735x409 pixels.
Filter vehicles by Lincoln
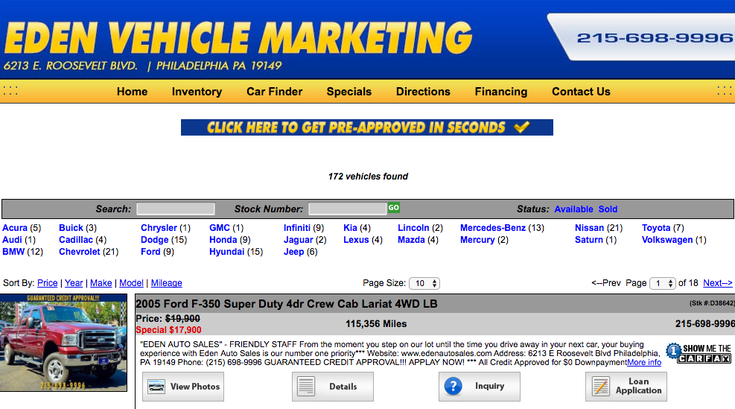tap(413, 228)
